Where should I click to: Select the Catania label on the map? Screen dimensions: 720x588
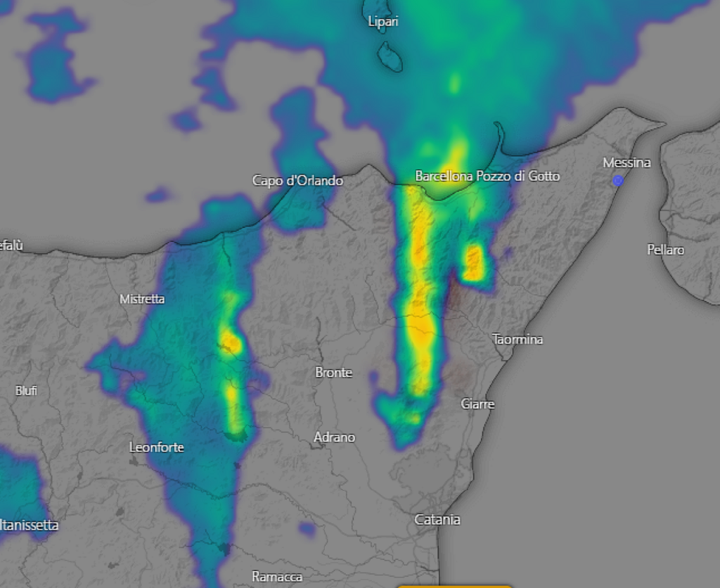click(437, 520)
